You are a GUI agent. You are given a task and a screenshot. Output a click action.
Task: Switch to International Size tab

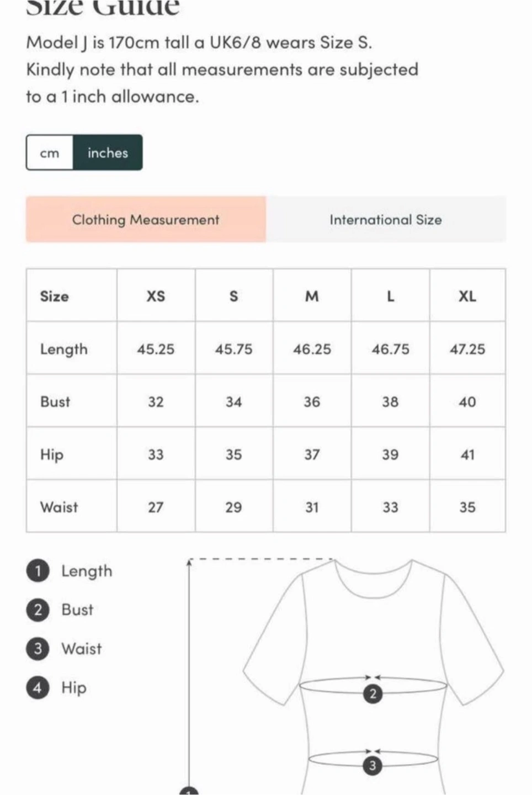[x=386, y=220]
